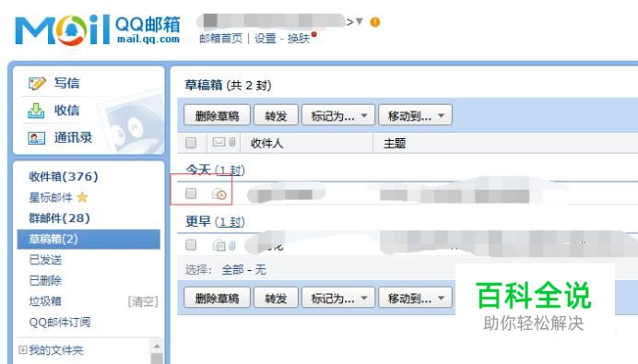Click the paperclip column header icon
This screenshot has width=638, height=364.
[x=231, y=142]
